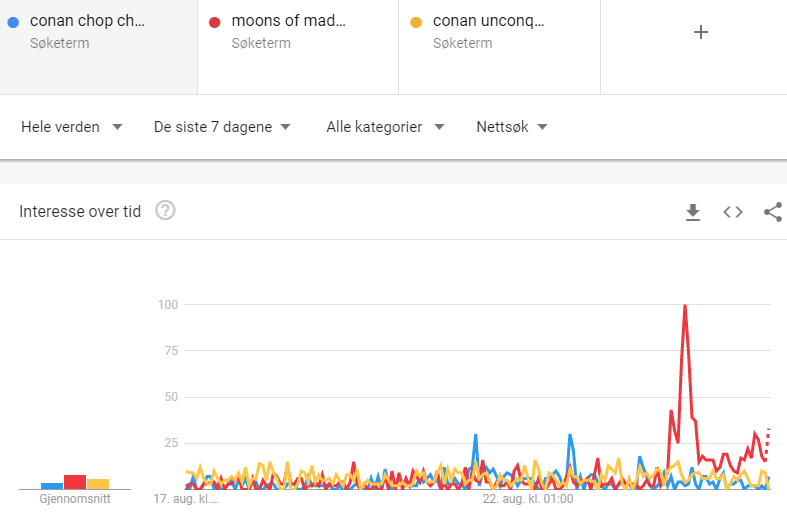
Task: Open the De siste 7 dagene dropdown
Action: click(x=222, y=127)
